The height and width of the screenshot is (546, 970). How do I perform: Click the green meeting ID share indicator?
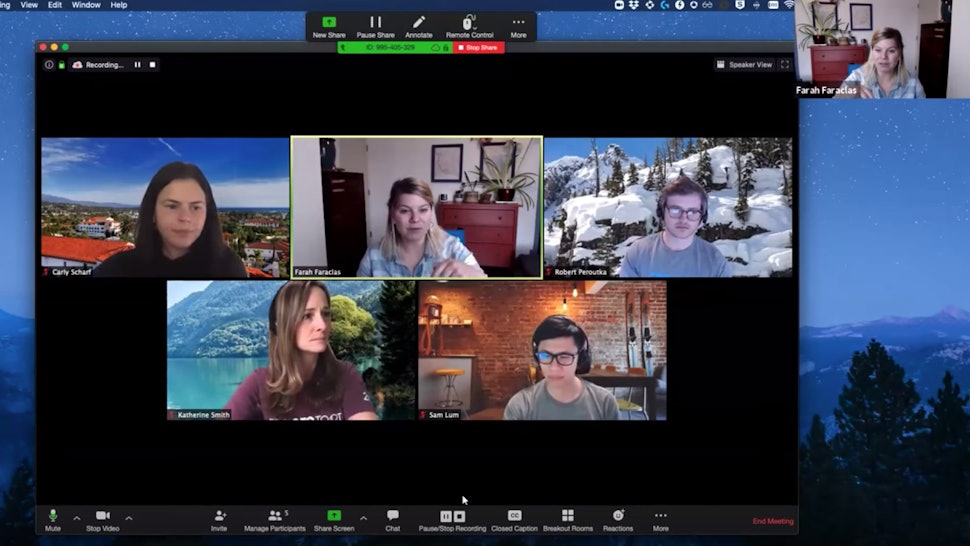[390, 48]
